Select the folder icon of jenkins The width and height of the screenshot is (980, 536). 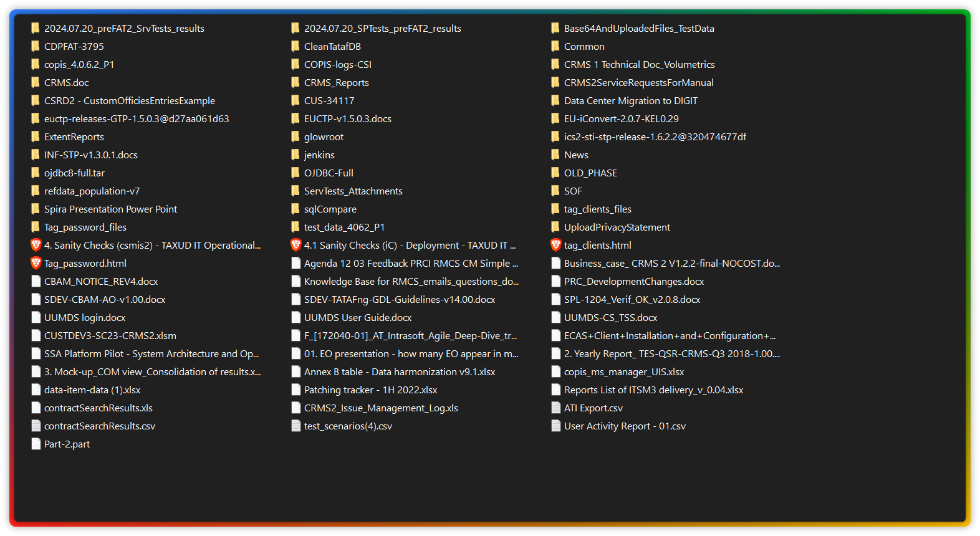(x=295, y=155)
